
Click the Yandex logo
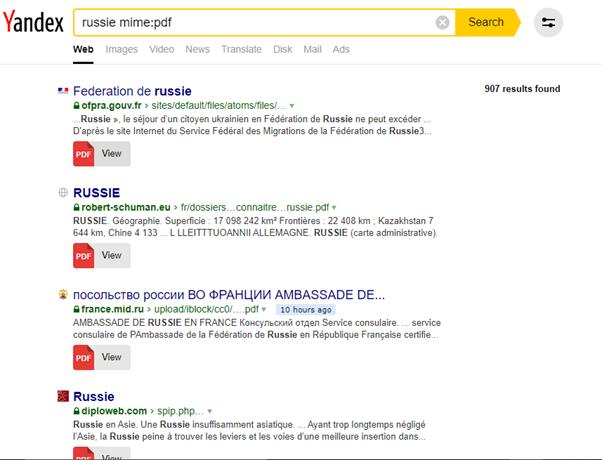point(33,22)
